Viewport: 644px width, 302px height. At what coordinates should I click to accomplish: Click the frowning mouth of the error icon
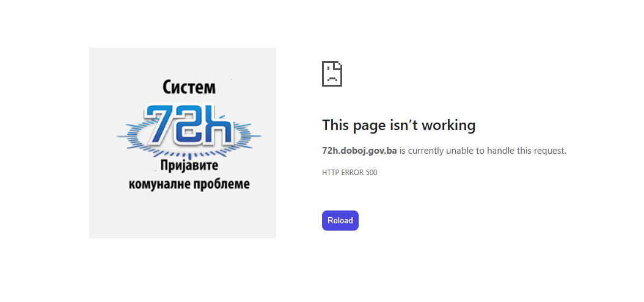pos(332,78)
